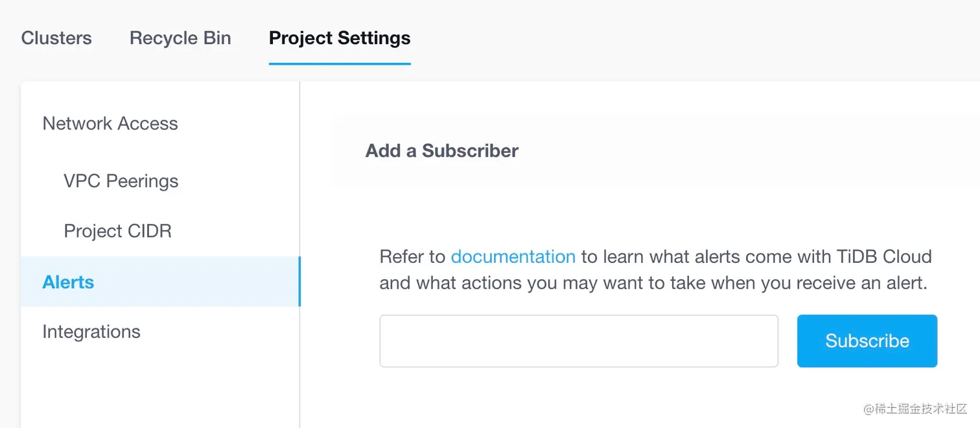Select the Project Settings tab
The width and height of the screenshot is (980, 428).
pyautogui.click(x=340, y=38)
